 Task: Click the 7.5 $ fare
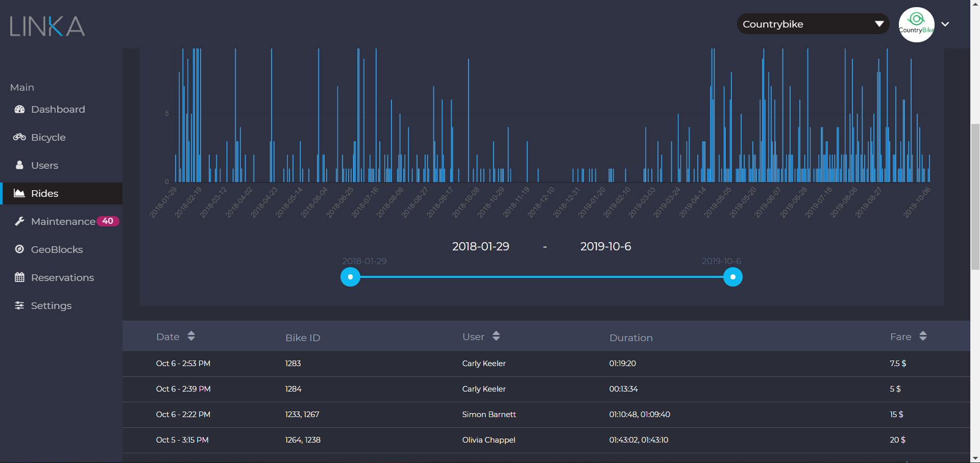[898, 364]
